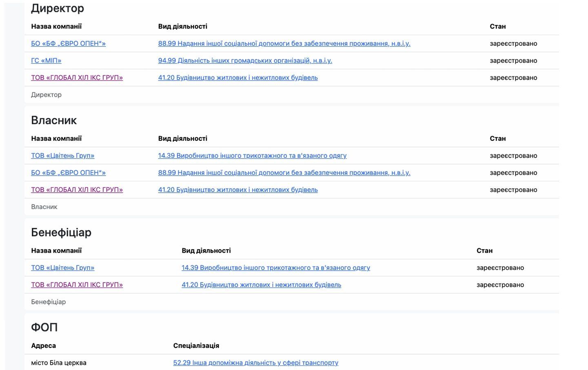Viewport: 588px width, 370px height.
Task: Click the 14.39 Виробництво link in the Власник table
Action: click(x=252, y=156)
